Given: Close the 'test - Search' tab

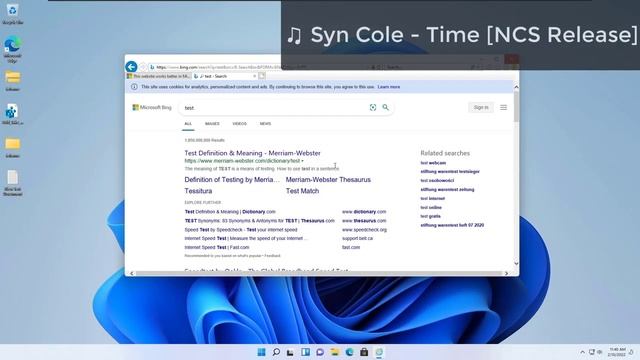Looking at the screenshot, I should 255,76.
